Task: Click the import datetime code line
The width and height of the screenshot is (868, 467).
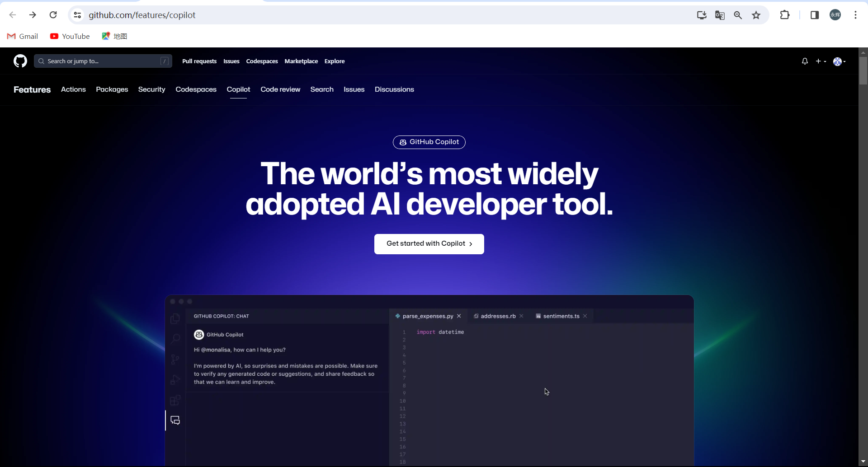Action: 440,332
